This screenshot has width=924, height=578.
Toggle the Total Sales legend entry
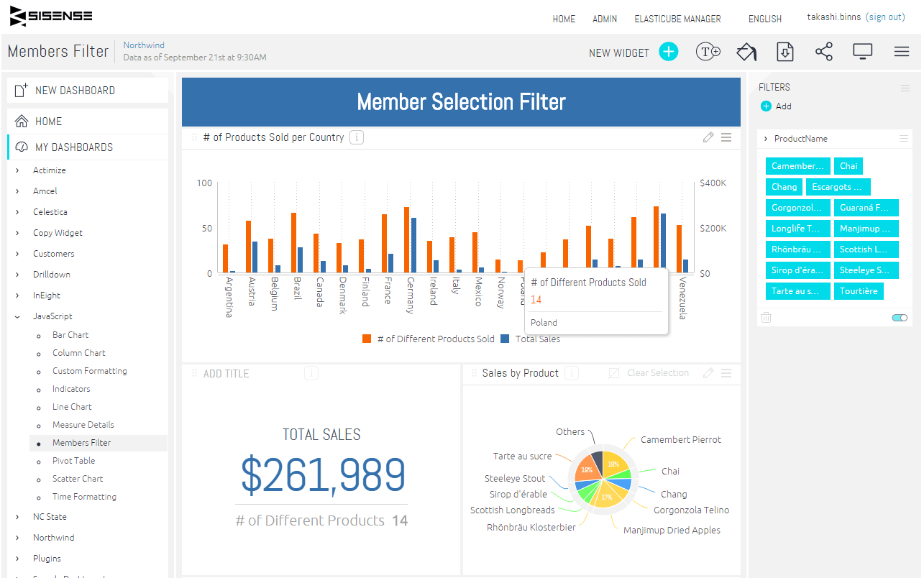tap(531, 339)
